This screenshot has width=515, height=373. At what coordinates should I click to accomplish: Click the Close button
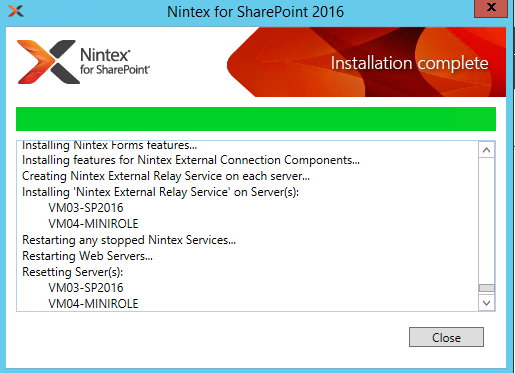pos(446,337)
